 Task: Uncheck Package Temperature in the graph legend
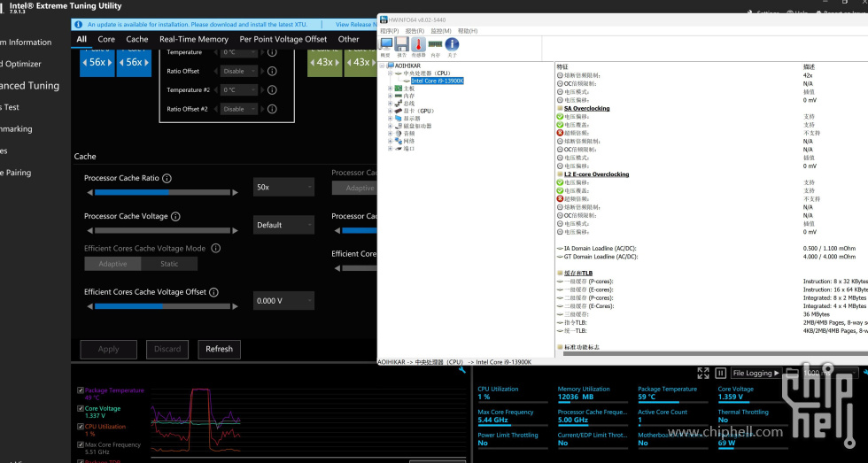point(81,390)
